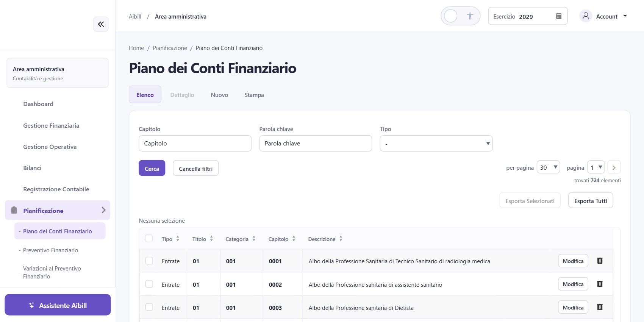Click the Esercizio 2029 year field
The width and height of the screenshot is (644, 322).
[x=528, y=16]
